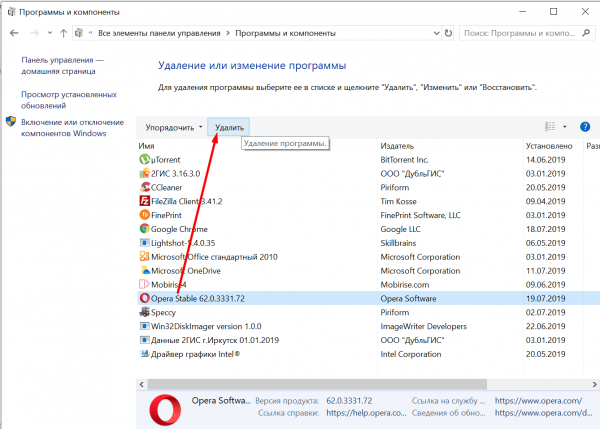Click the address bar control panel icon
Image resolution: width=600 pixels, height=429 pixels.
coord(78,33)
